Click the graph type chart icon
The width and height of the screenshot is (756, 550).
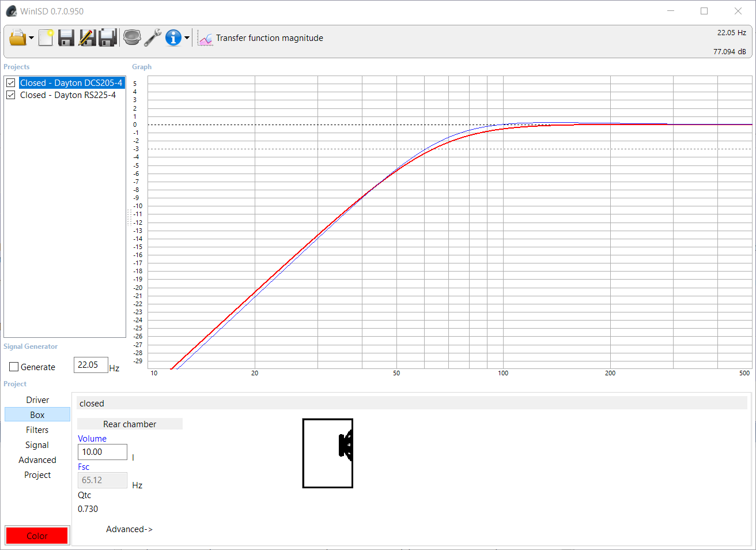pyautogui.click(x=205, y=39)
